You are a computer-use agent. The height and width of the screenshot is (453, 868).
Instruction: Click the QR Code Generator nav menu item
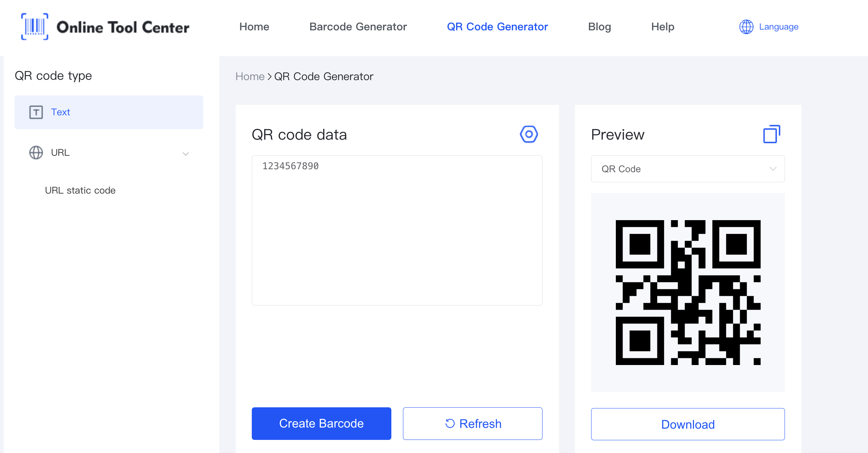(x=498, y=27)
